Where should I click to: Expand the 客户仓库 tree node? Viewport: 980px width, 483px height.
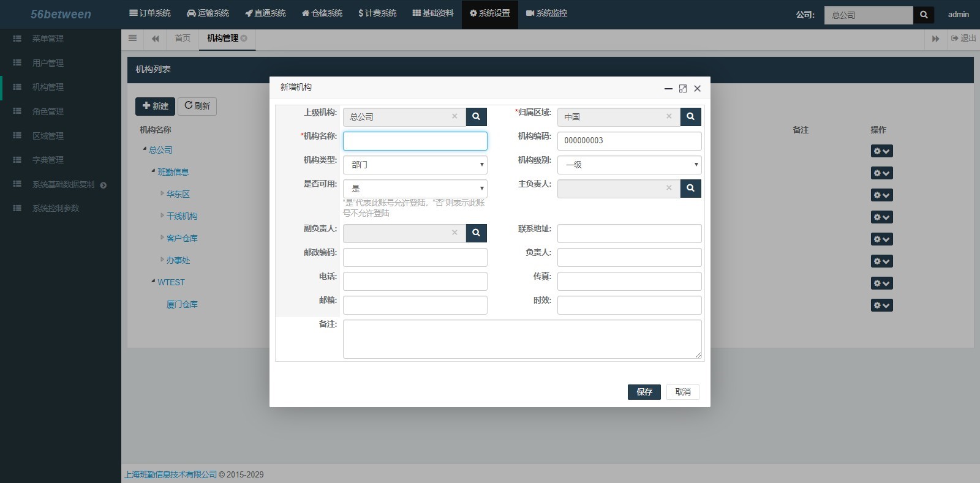[x=162, y=238]
